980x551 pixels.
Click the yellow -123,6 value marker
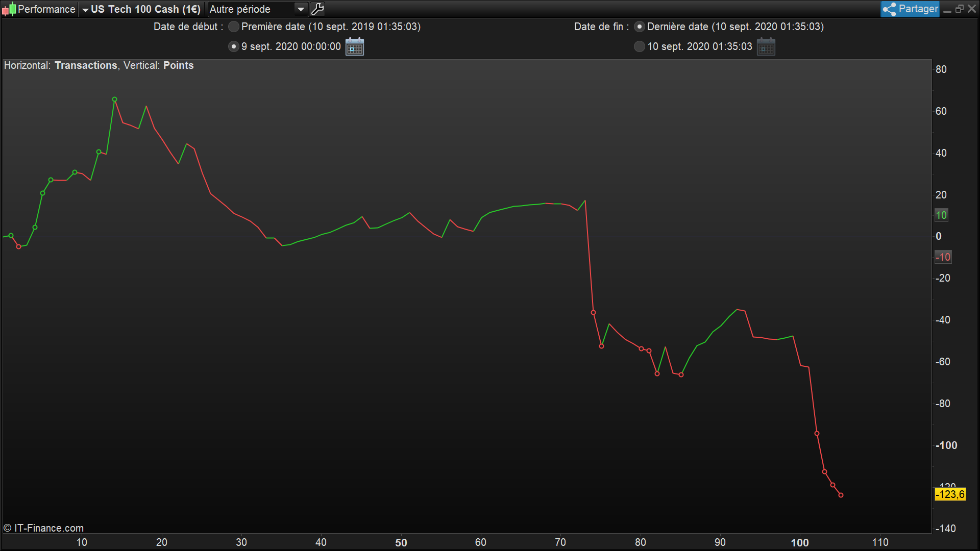pos(950,494)
